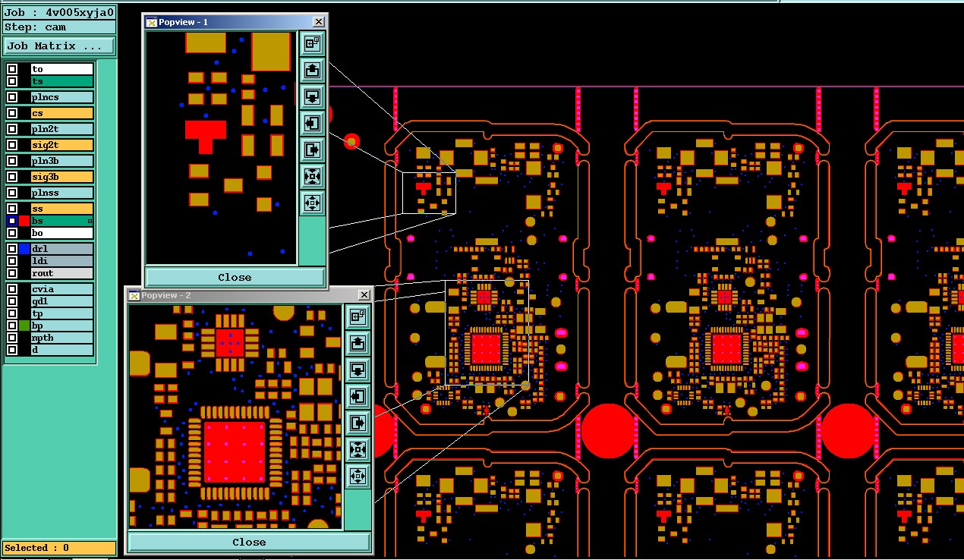Screen dimensions: 964x560
Task: Click the small marker icon on the bs row
Action: click(x=90, y=221)
